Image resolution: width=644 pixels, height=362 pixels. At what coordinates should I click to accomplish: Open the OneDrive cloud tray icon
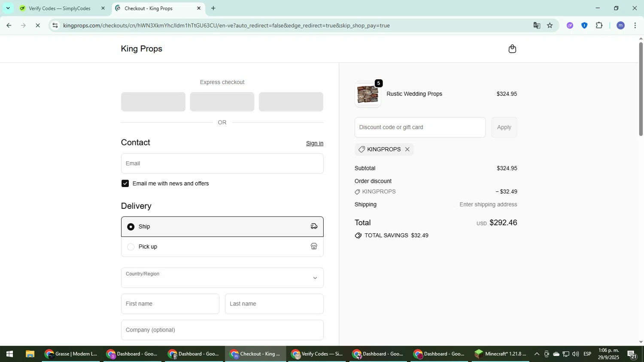556,354
